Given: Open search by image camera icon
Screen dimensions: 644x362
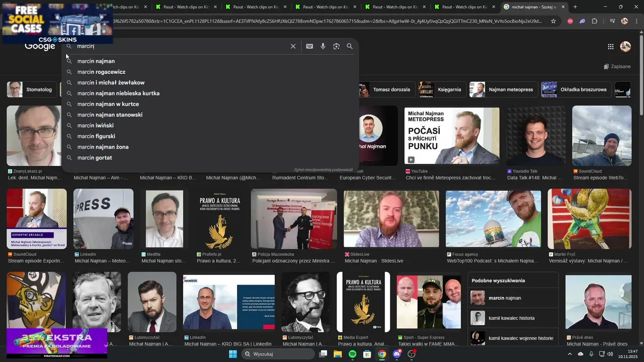Looking at the screenshot, I should coord(336,46).
